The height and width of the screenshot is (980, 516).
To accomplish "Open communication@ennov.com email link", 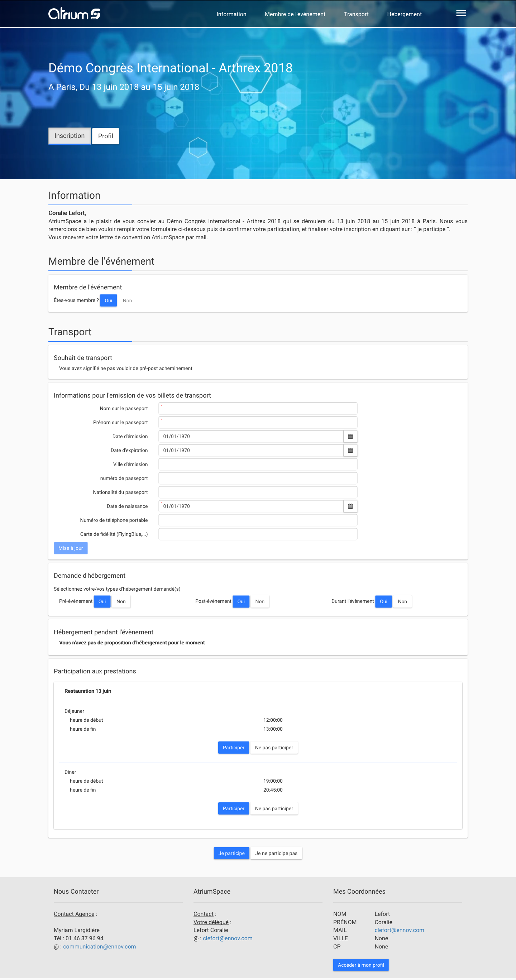I will [99, 947].
